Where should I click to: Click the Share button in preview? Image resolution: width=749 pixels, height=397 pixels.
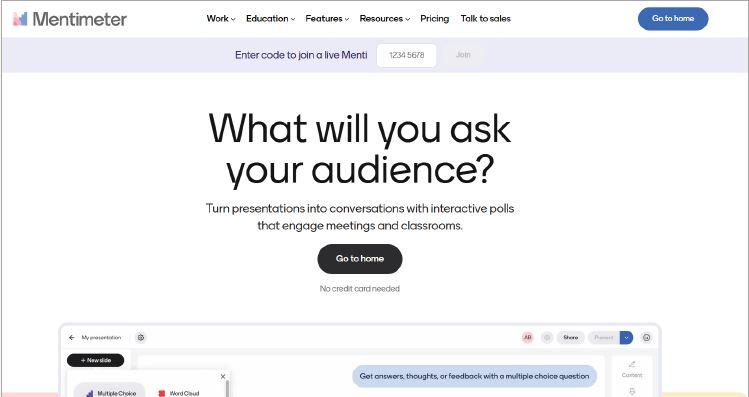pyautogui.click(x=570, y=337)
